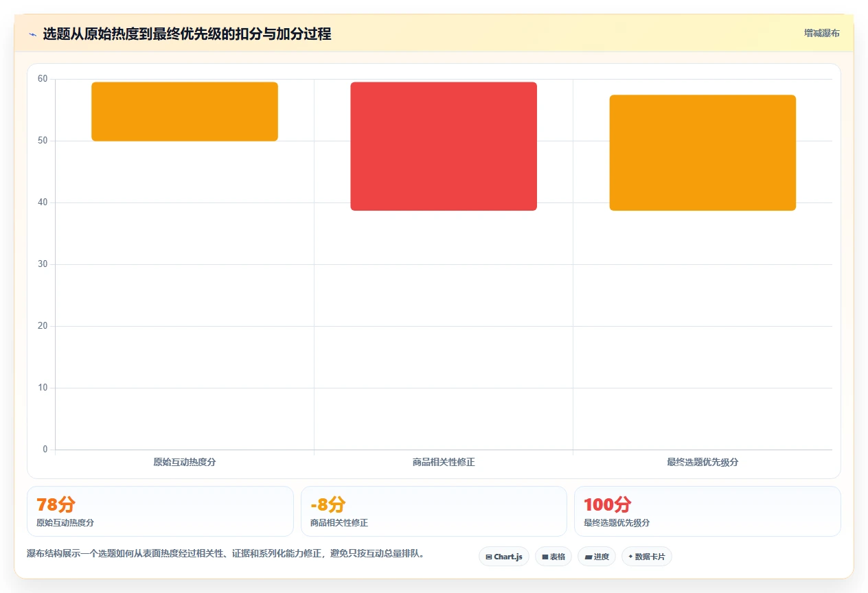Click the orange 最终选题优先级分 bar
This screenshot has width=868, height=593.
[x=703, y=153]
